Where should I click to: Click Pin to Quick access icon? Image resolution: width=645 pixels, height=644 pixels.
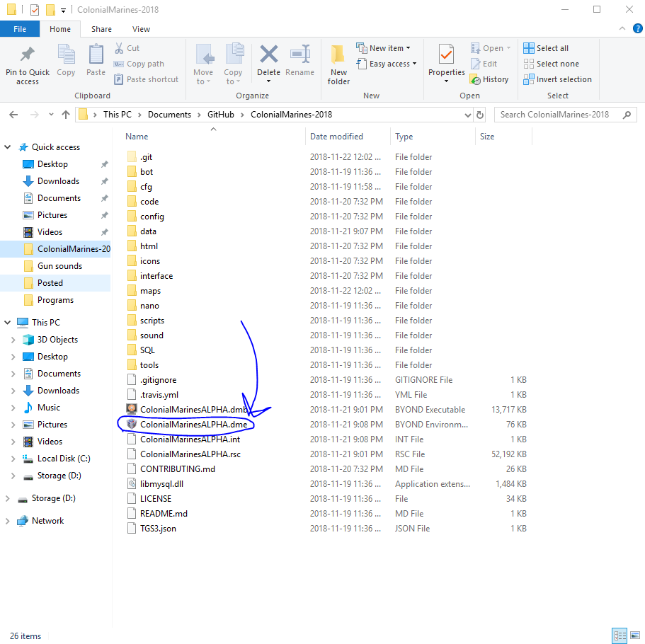coord(27,54)
